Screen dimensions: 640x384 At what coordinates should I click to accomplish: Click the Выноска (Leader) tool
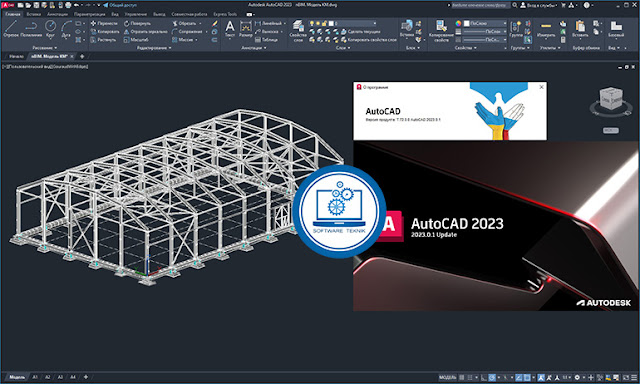click(267, 31)
